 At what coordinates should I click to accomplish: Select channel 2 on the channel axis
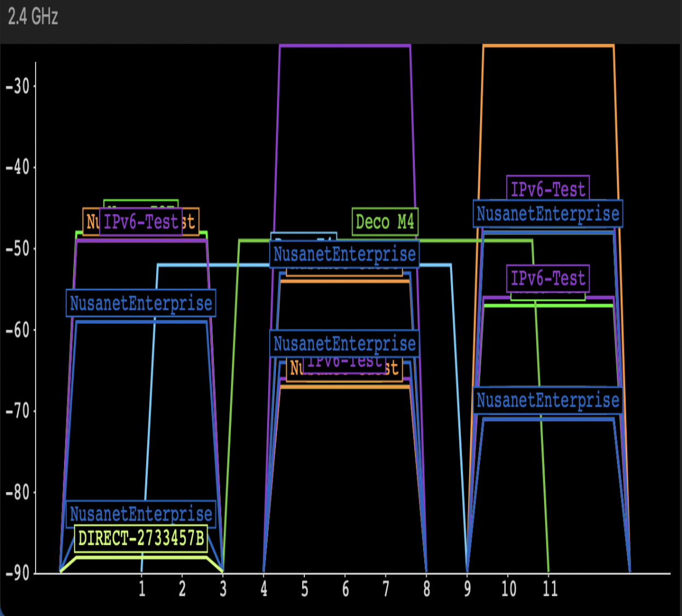pos(182,589)
